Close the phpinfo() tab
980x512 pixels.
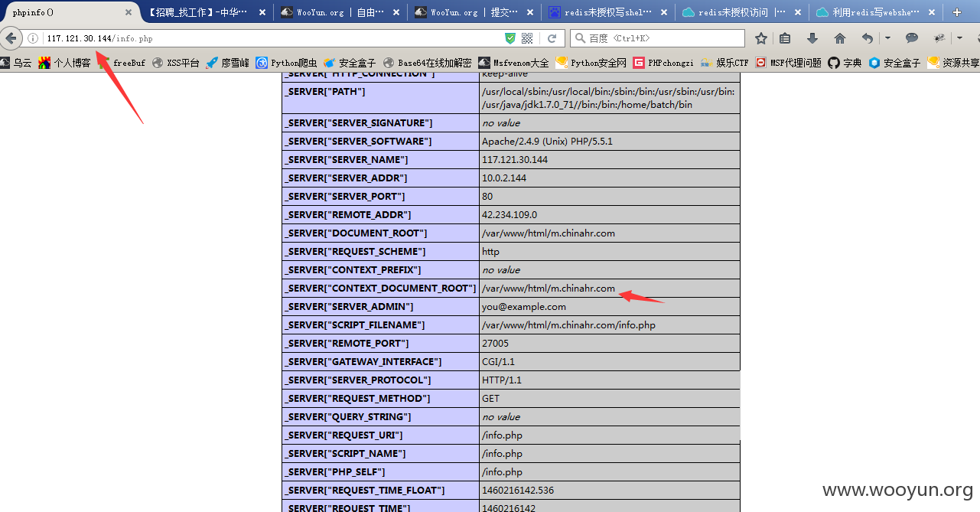click(x=127, y=12)
